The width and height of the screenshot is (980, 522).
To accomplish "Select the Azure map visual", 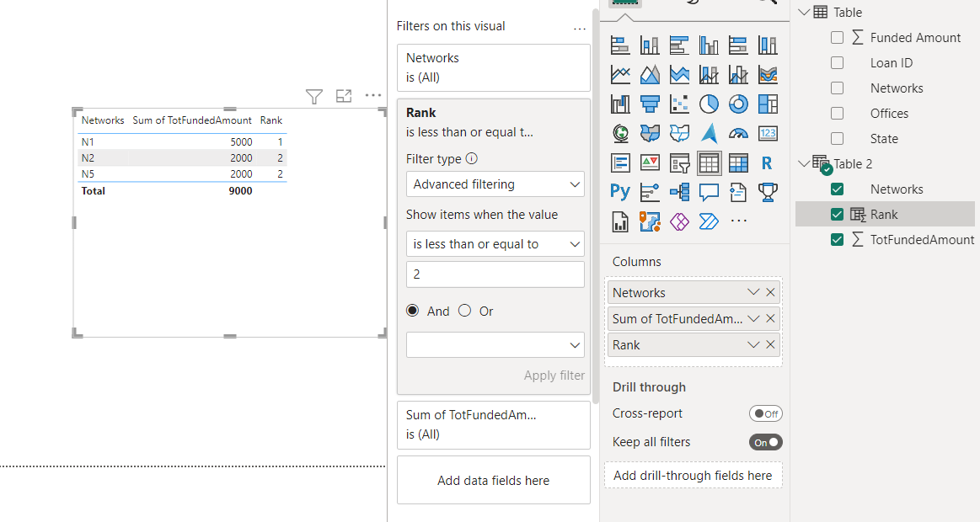I will tap(709, 134).
